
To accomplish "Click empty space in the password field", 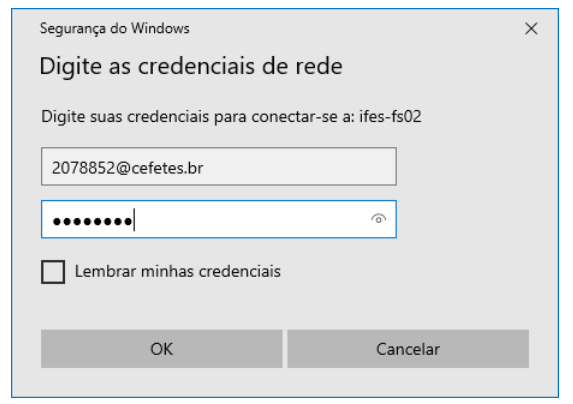I will click(x=252, y=219).
